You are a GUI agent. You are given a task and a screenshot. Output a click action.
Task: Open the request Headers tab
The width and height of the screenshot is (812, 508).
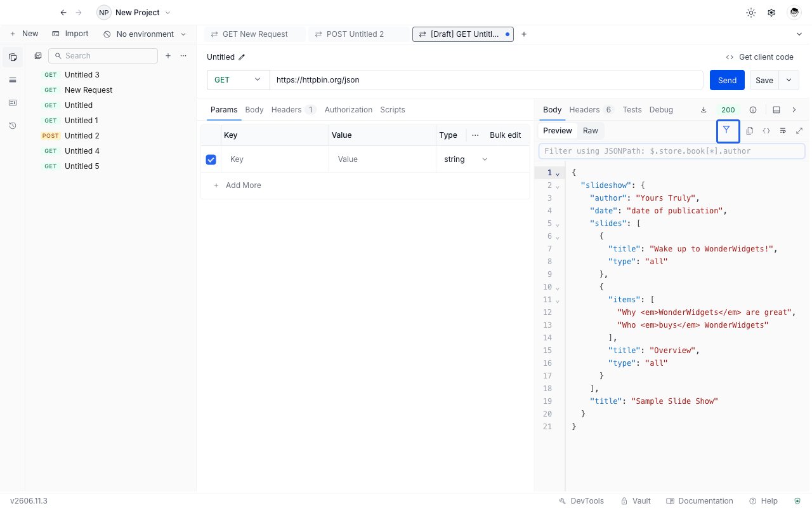(x=294, y=110)
